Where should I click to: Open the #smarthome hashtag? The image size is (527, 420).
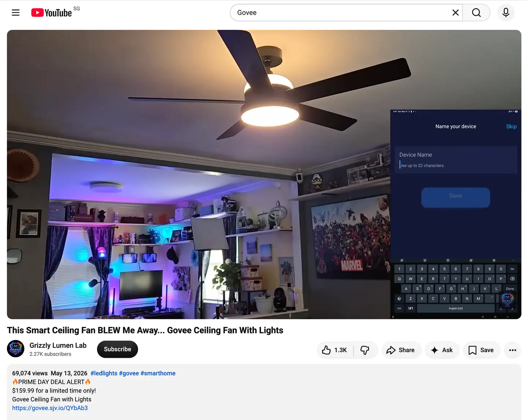pos(158,373)
